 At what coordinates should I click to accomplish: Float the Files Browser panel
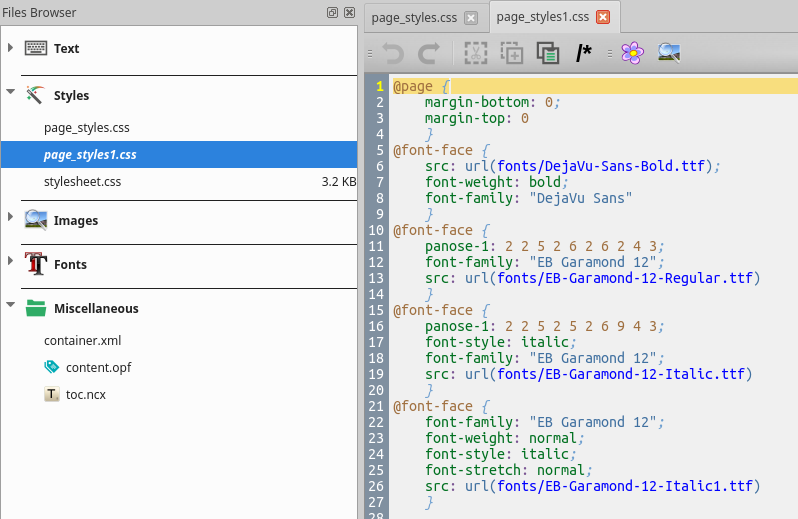[x=332, y=13]
